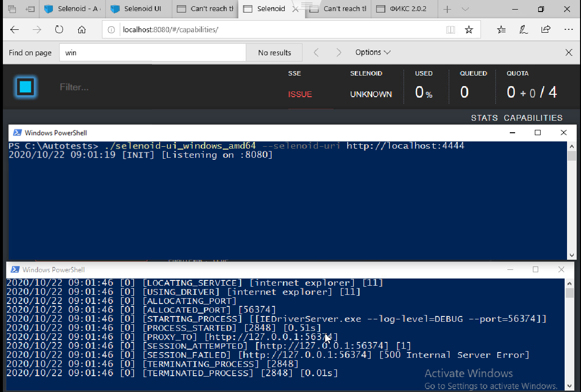The height and width of the screenshot is (392, 581).
Task: Open the Edge settings and more menu
Action: pos(568,30)
